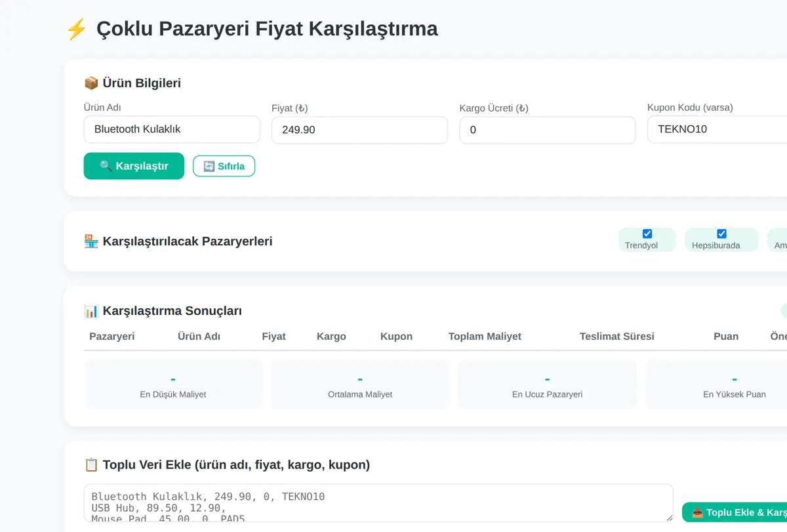Click the Karşılaştır button
Image resolution: width=787 pixels, height=532 pixels.
(x=134, y=166)
